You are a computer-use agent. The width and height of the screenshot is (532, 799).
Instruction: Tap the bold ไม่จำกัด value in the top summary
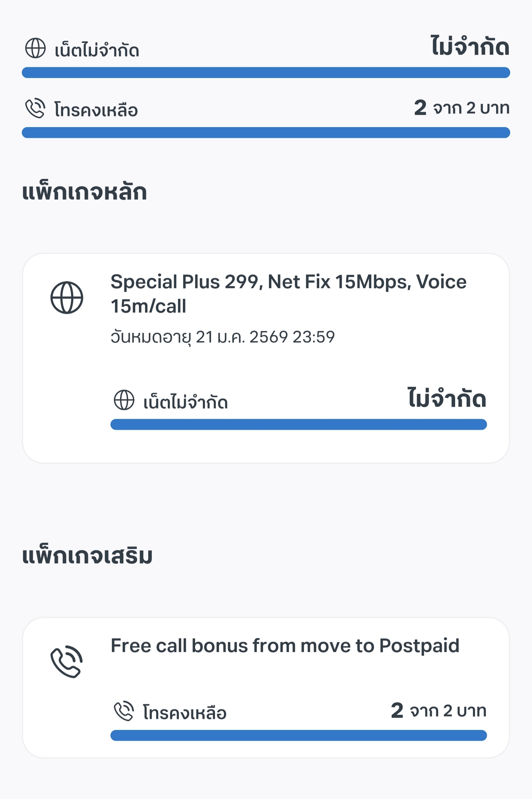pyautogui.click(x=470, y=47)
